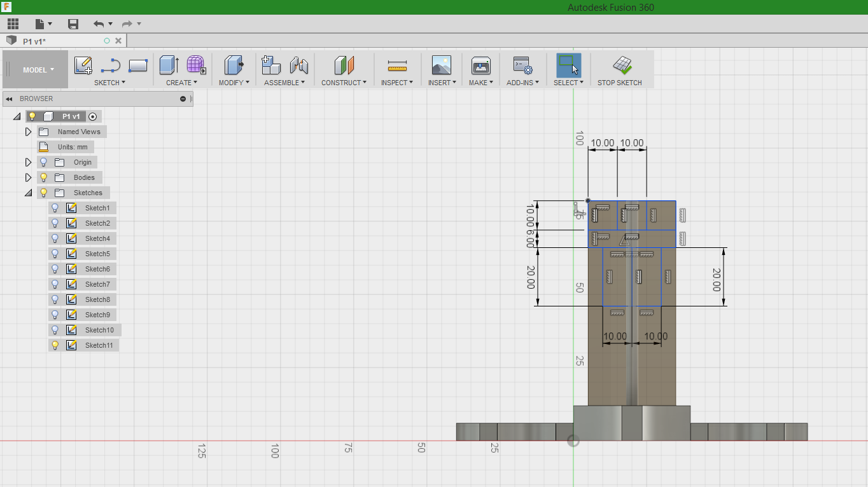Switch to the P1 v1* document tab
Image resolution: width=868 pixels, height=487 pixels.
click(x=64, y=41)
